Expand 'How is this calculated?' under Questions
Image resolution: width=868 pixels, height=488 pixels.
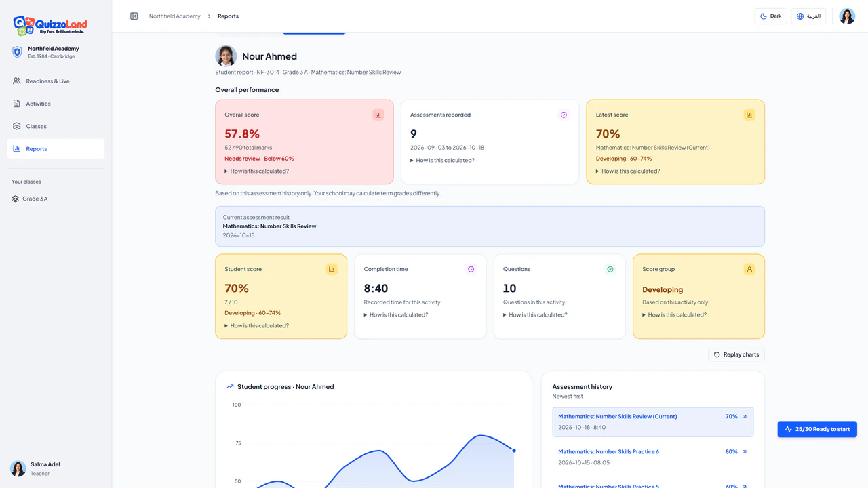coord(535,315)
